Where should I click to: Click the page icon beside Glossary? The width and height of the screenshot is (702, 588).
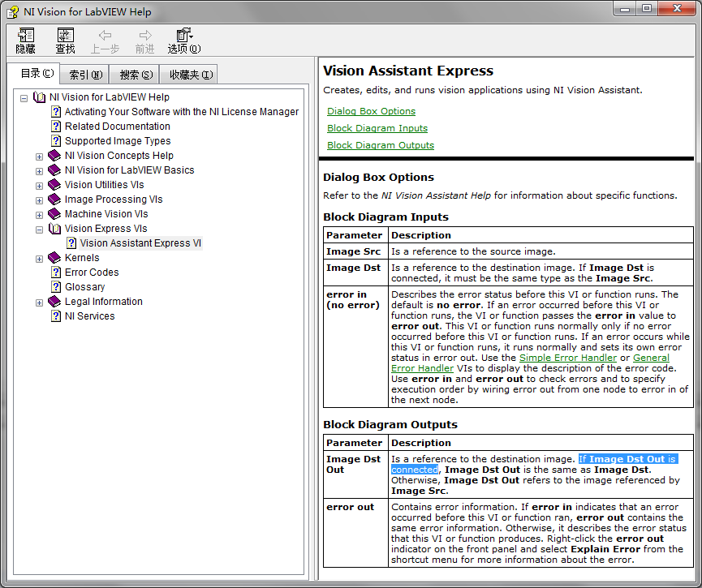[55, 287]
